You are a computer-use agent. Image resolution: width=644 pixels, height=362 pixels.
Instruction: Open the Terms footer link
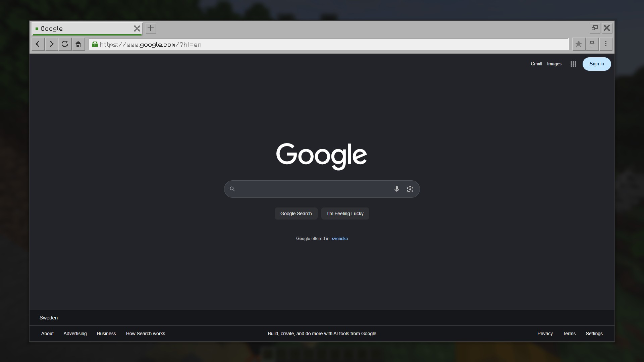coord(569,334)
